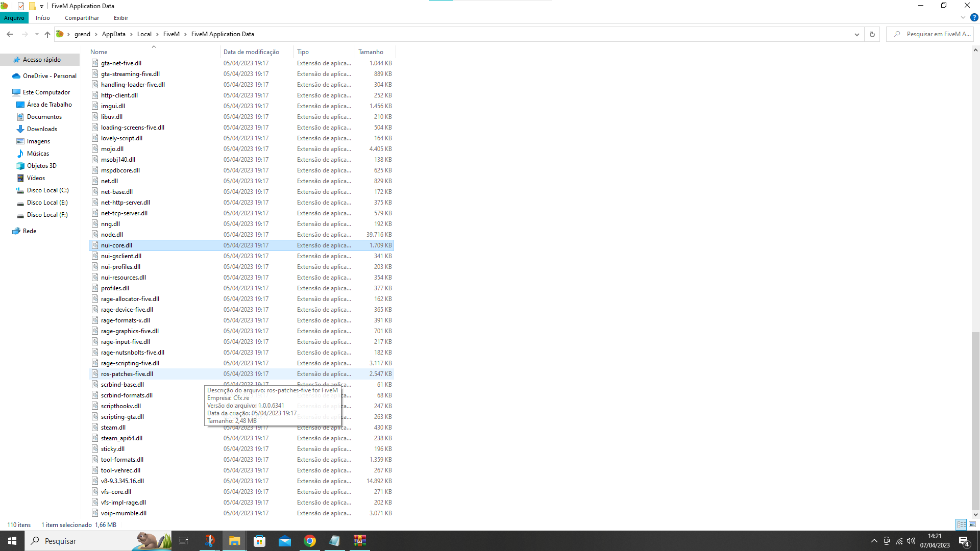Navigate back with the arrow button

(10, 34)
